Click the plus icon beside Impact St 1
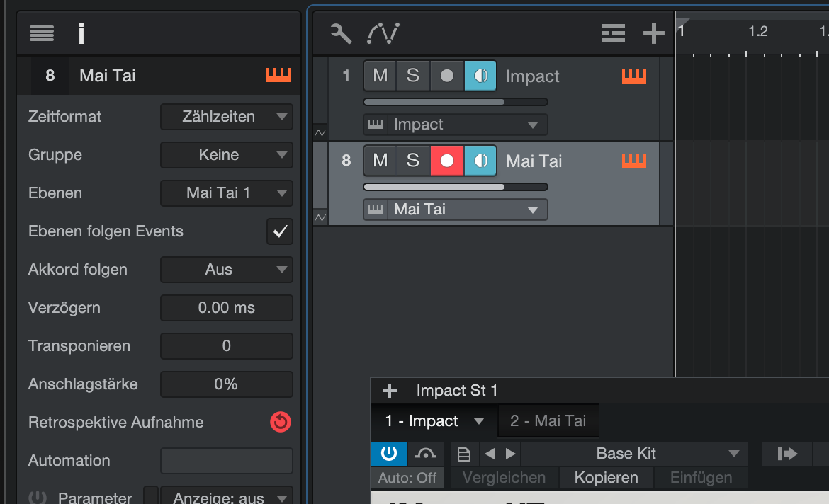829x504 pixels. tap(390, 391)
